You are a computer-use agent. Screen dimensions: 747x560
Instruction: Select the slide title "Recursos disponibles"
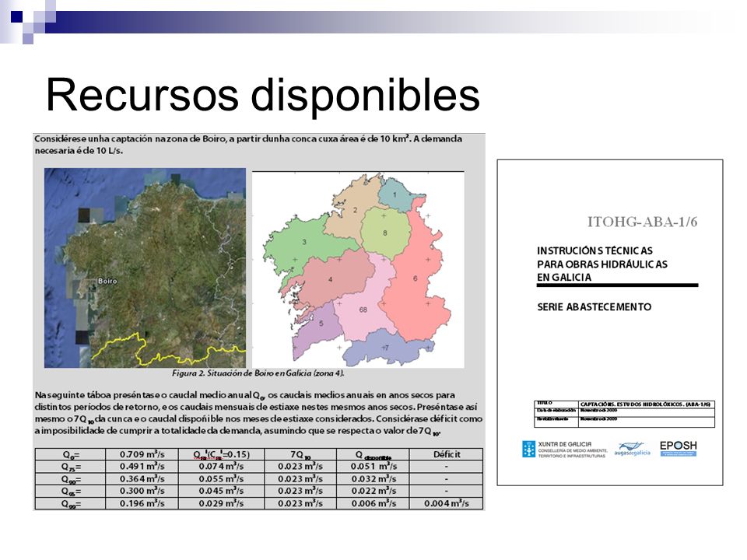click(x=262, y=95)
